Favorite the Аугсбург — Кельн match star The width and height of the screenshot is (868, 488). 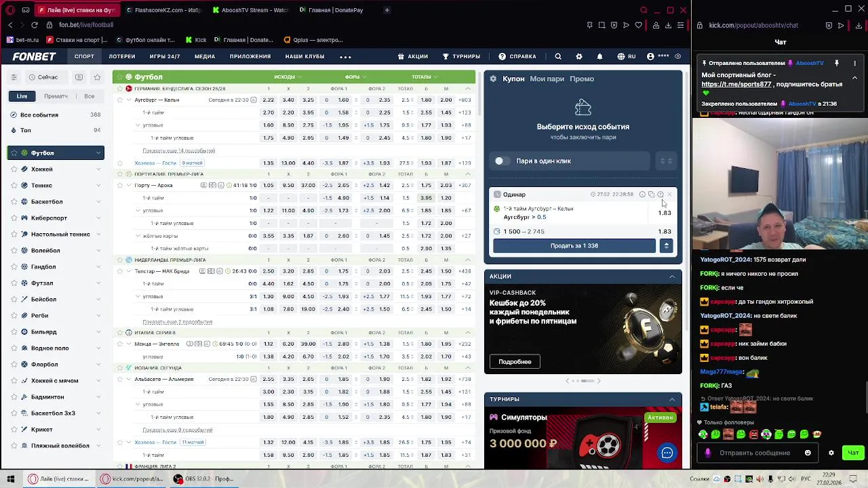coord(120,100)
